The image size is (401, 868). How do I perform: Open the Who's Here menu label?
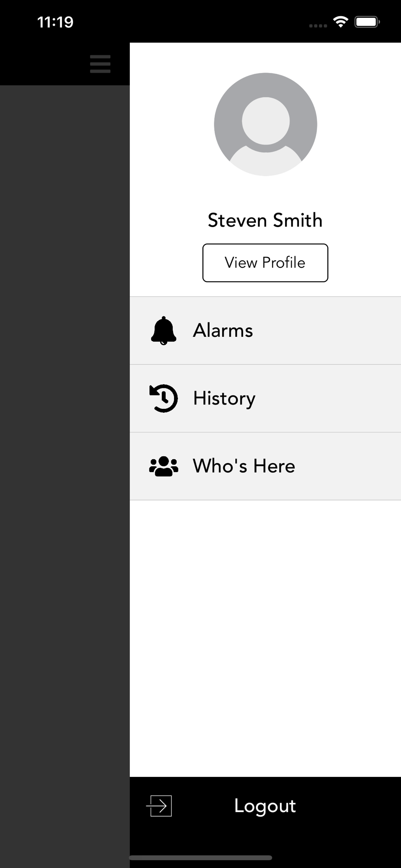(x=244, y=466)
